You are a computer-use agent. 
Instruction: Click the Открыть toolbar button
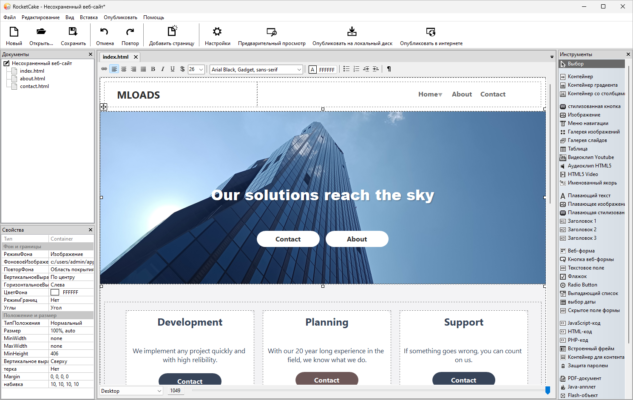tap(41, 36)
